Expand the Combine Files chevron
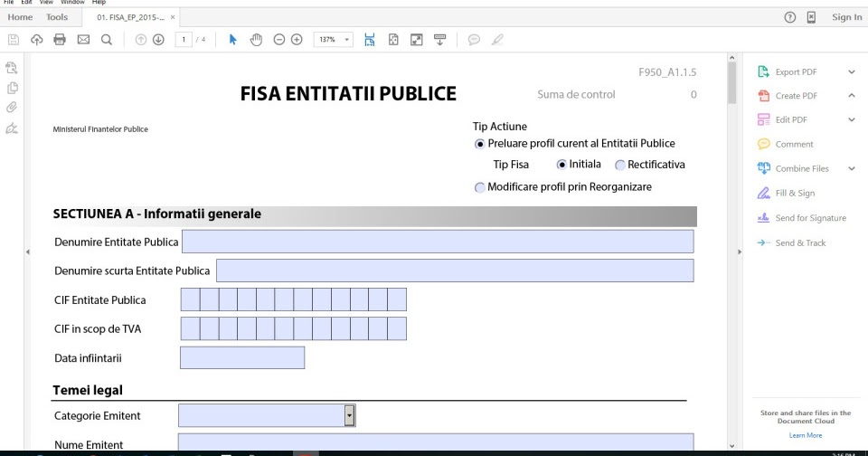 pos(852,168)
